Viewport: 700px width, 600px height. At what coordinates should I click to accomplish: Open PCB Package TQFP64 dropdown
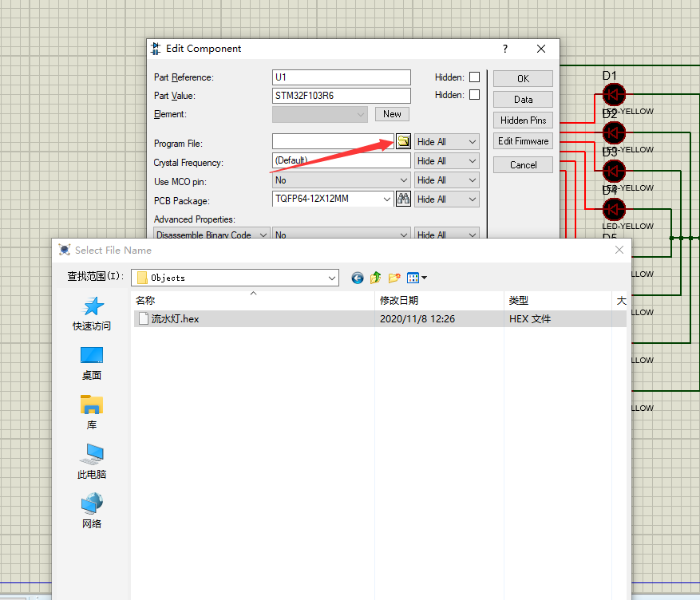(333, 199)
